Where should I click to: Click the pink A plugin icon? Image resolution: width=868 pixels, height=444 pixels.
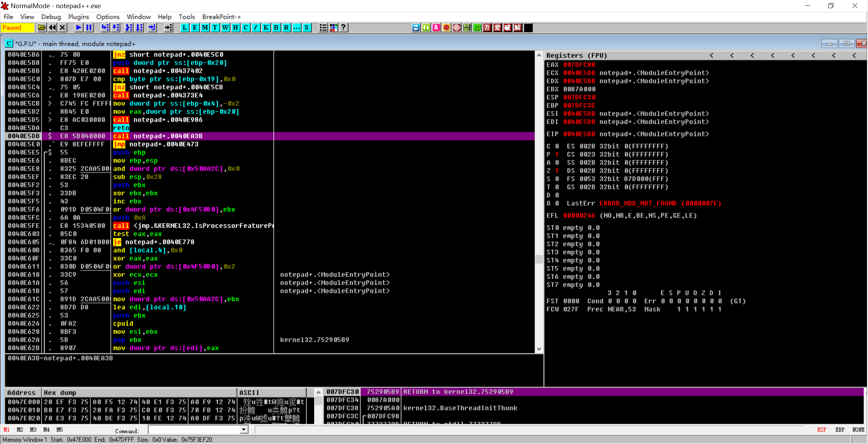point(436,27)
